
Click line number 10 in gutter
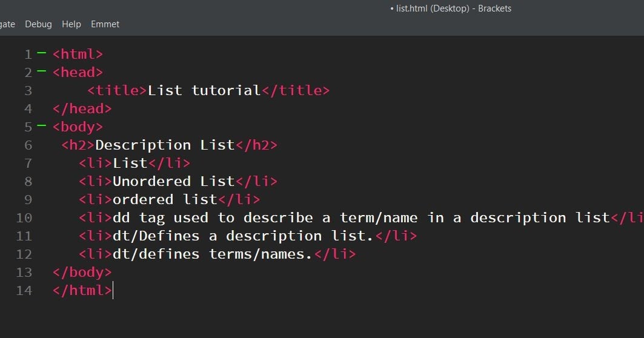(24, 217)
